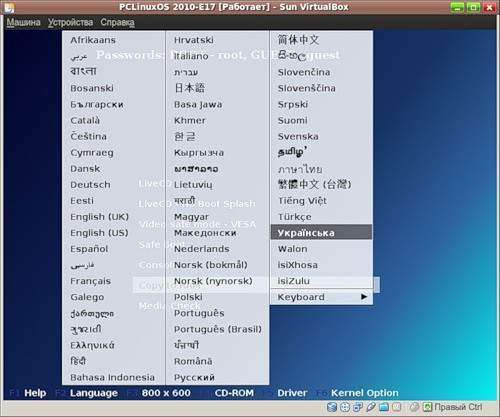Viewport: 500px width, 417px height.
Task: Click the USB devices indicator icon
Action: point(371,407)
